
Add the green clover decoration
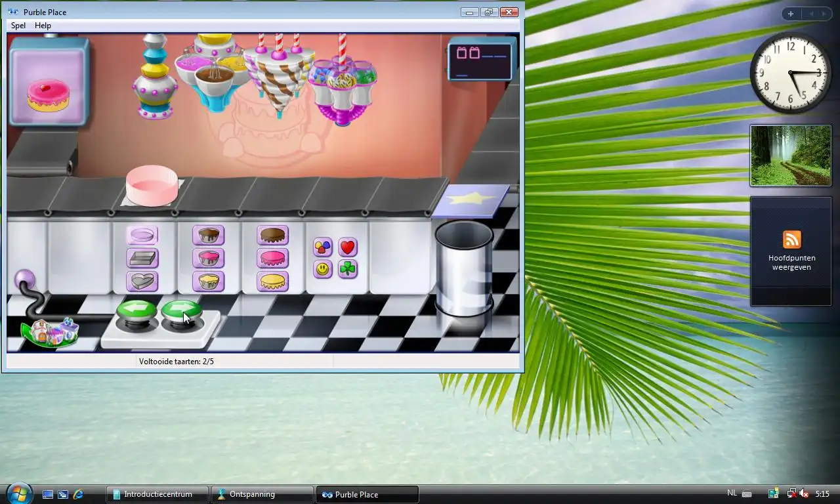pyautogui.click(x=348, y=269)
